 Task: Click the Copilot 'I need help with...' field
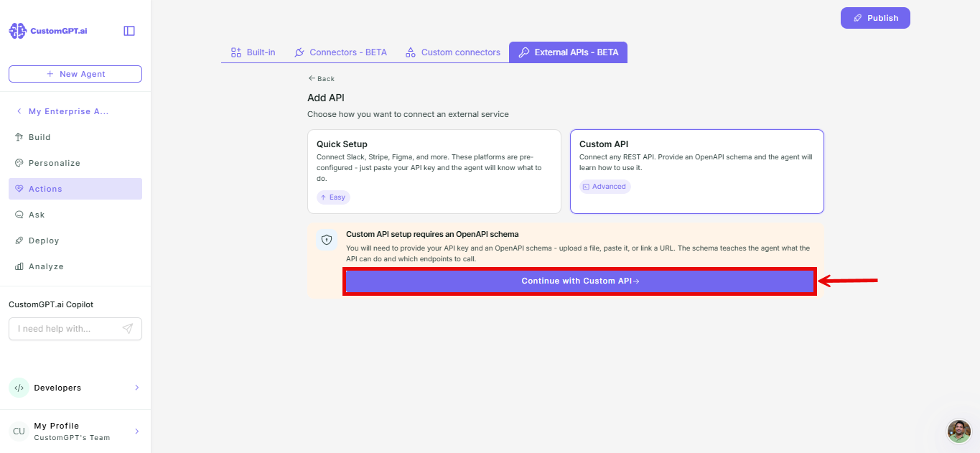[75, 329]
